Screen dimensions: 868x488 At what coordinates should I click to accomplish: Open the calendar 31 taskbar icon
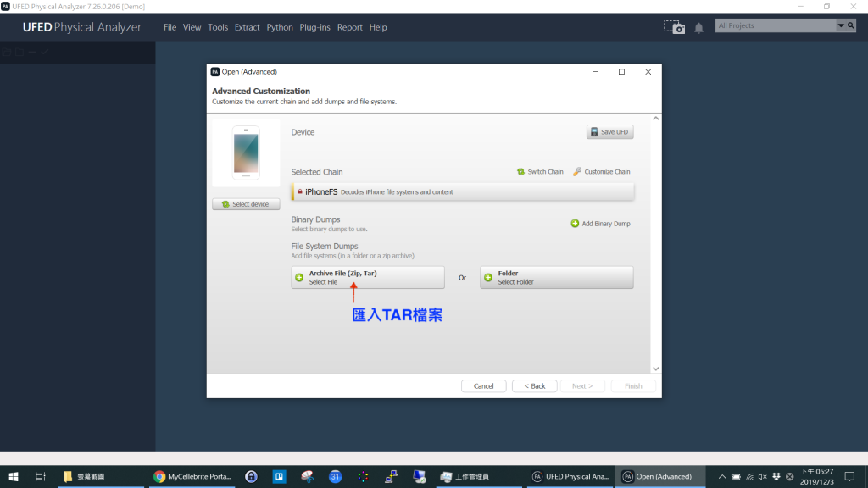335,476
